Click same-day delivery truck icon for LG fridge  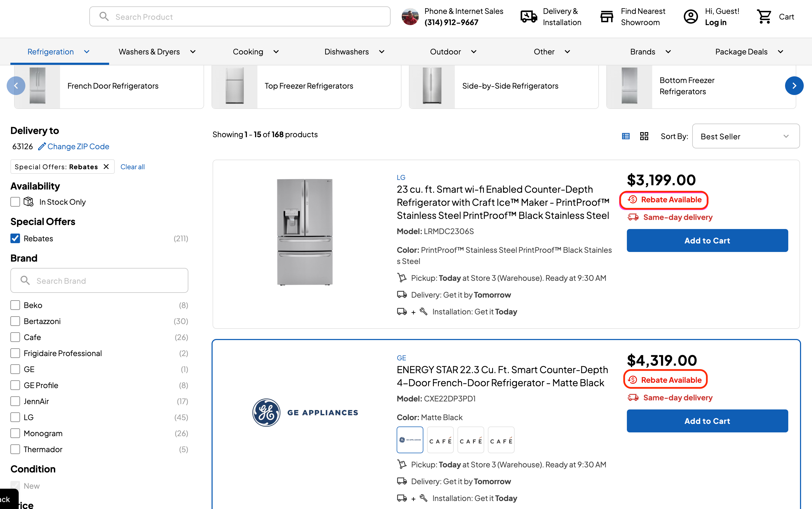[633, 217]
